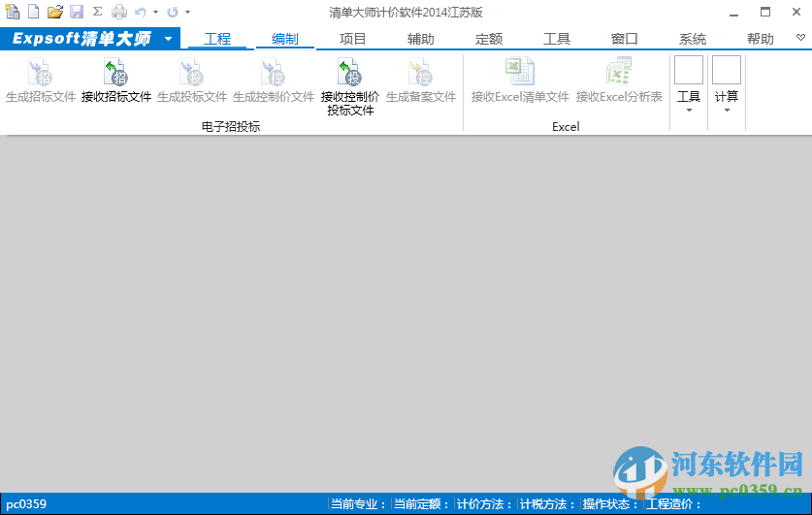Open a file with the folder icon

55,12
